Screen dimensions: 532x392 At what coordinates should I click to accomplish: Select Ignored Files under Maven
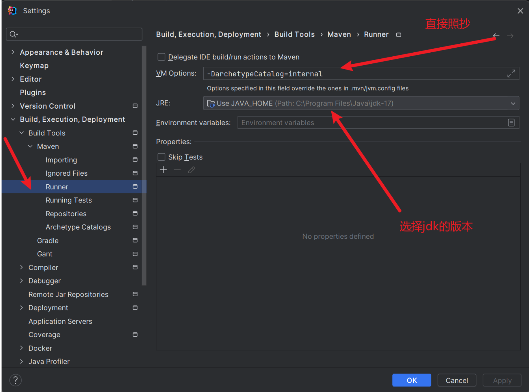(66, 173)
